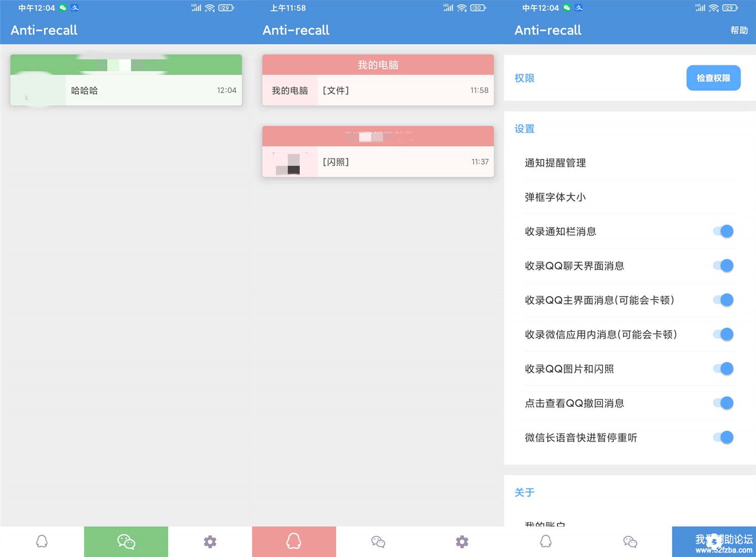The width and height of the screenshot is (756, 557).
Task: Open the settings gear on the QQ messages screen
Action: click(x=462, y=542)
